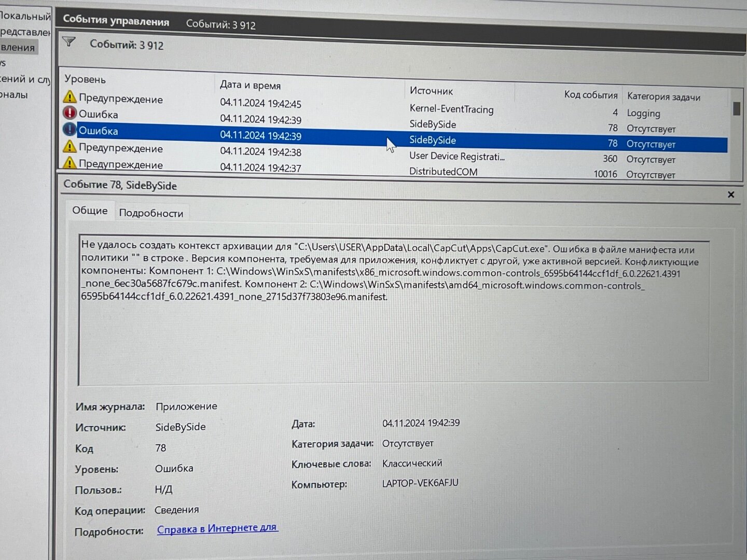This screenshot has width=747, height=560.
Task: Click computer name LAPTOP-VEK6AFJU value
Action: pos(420,483)
